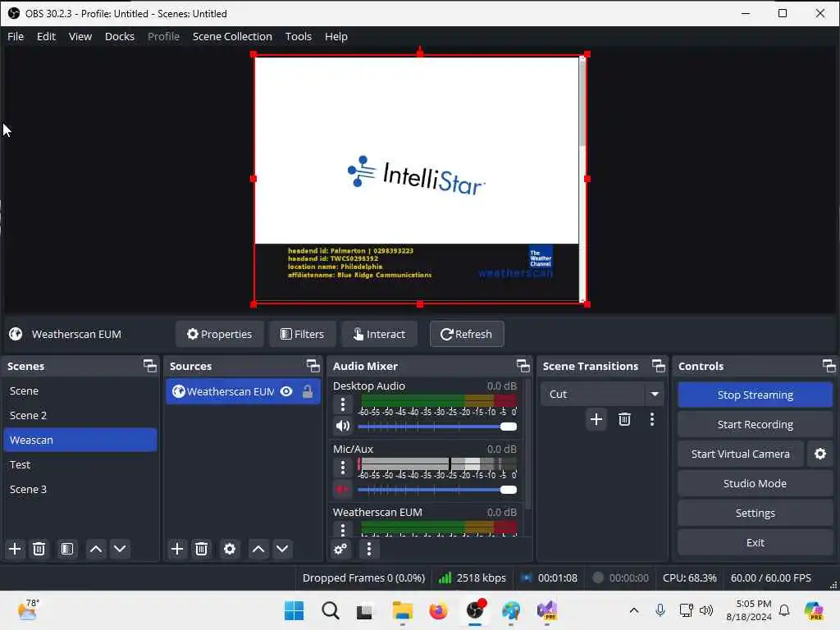The height and width of the screenshot is (630, 840).
Task: Float the Sources dock panel
Action: pyautogui.click(x=313, y=366)
